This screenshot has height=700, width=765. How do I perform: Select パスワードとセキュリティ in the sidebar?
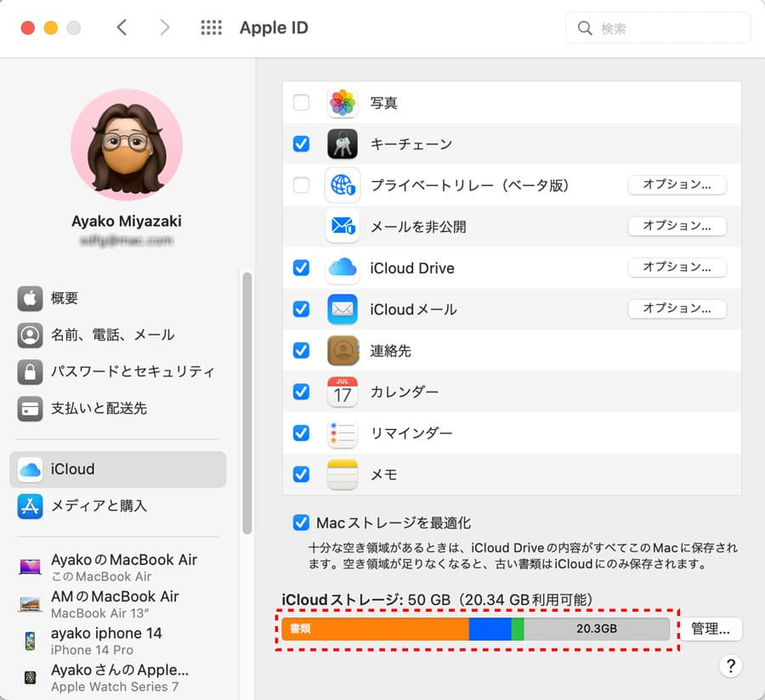coord(133,371)
